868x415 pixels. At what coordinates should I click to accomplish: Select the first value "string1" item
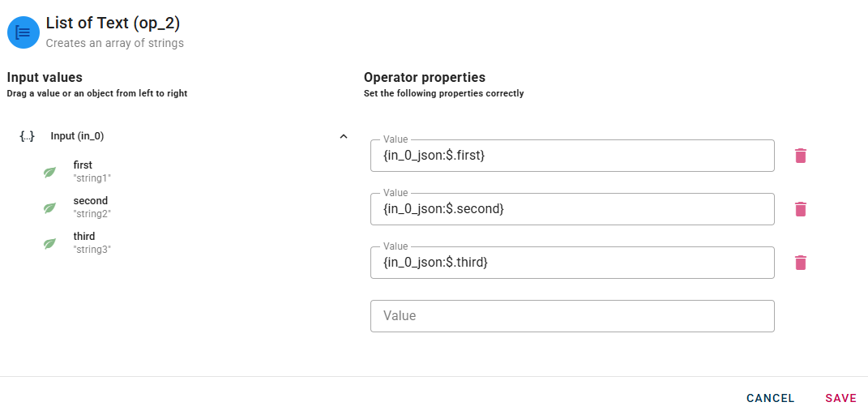point(91,171)
